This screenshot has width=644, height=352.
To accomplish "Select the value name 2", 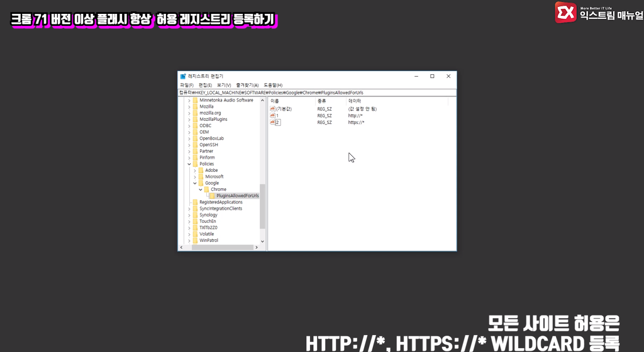I will tap(278, 122).
